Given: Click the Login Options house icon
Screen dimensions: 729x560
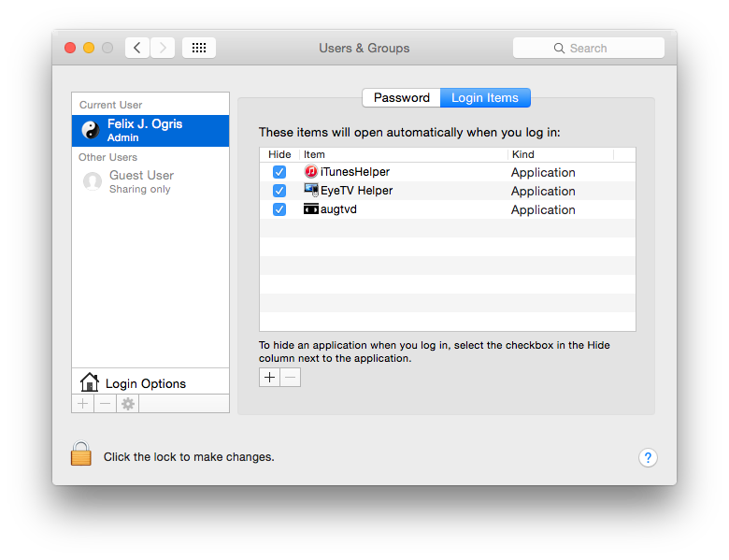Looking at the screenshot, I should tap(90, 382).
